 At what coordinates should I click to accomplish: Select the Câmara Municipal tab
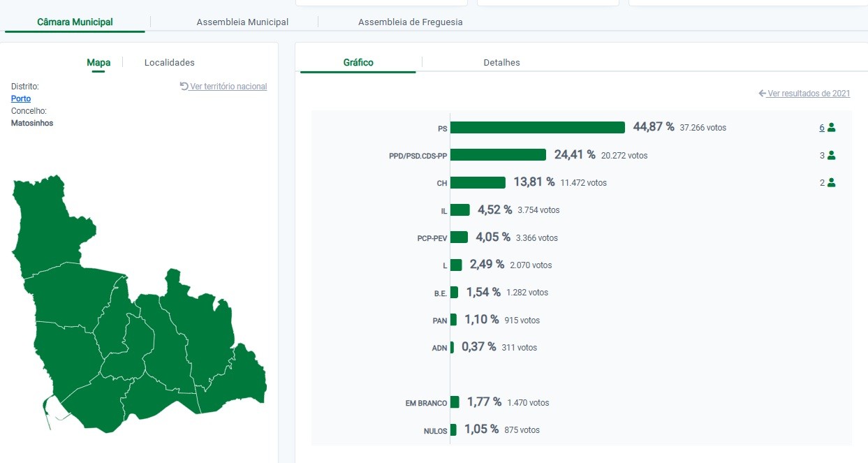click(75, 22)
